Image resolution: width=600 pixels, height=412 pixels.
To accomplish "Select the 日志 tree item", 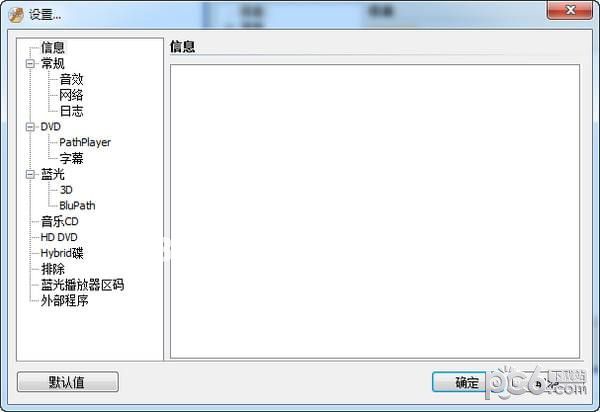I will tap(71, 111).
